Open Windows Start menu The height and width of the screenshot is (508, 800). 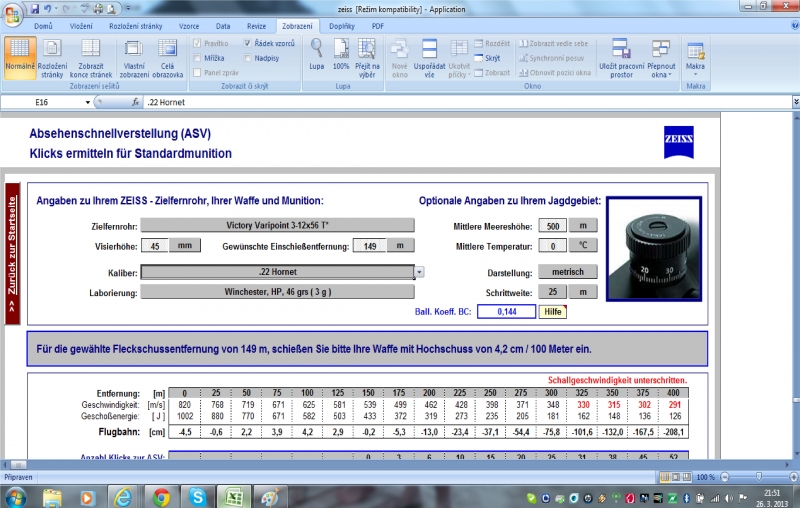pos(15,497)
